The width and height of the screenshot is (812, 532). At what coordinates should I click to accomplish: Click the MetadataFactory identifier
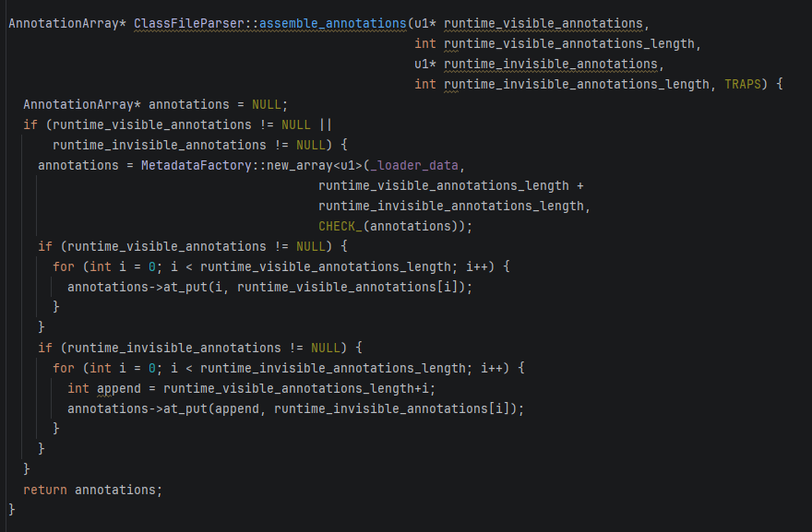197,166
